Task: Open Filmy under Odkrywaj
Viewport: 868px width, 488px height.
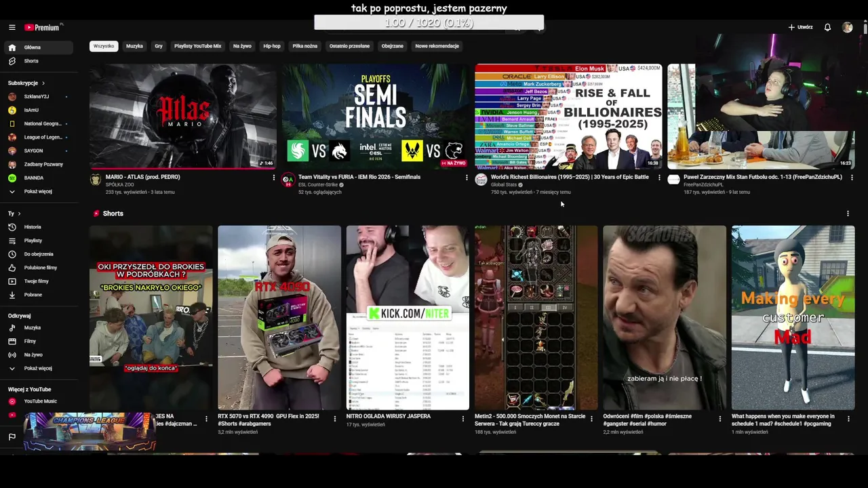Action: pyautogui.click(x=37, y=342)
